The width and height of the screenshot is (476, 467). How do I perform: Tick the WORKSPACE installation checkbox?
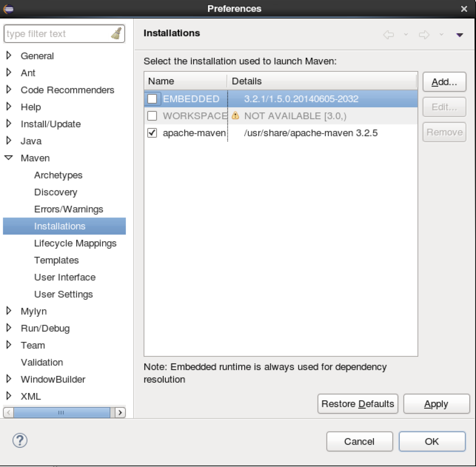[152, 116]
